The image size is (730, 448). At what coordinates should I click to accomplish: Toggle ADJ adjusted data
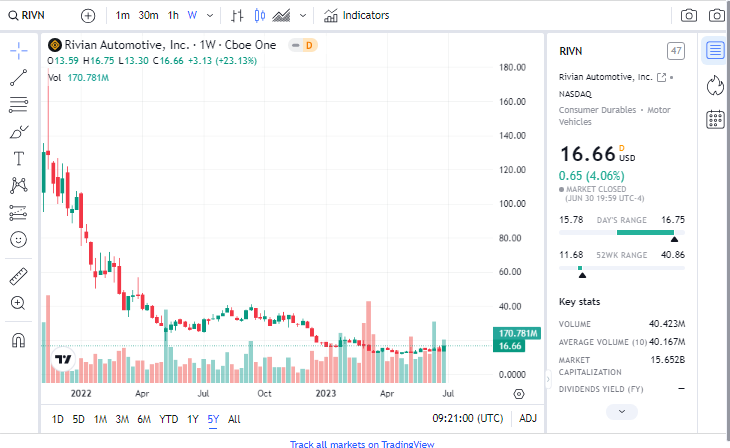[528, 418]
